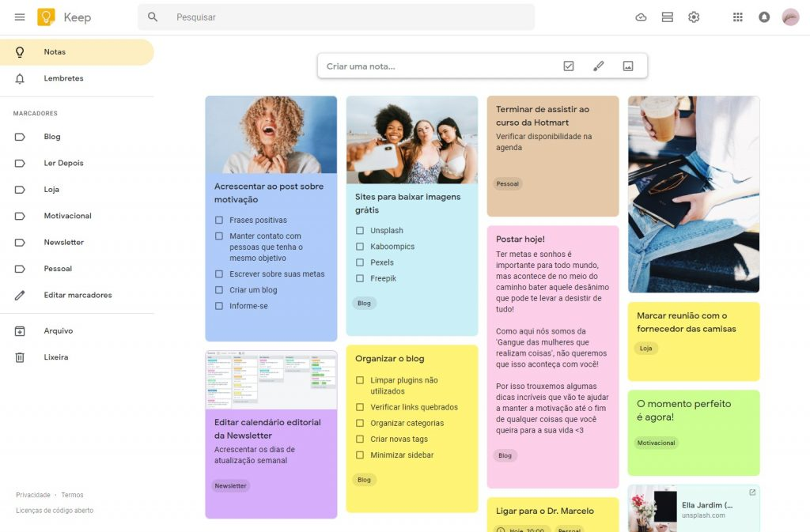Check 'Frases positivas' in the motivation note
Screen dimensions: 810x532
[x=219, y=220]
